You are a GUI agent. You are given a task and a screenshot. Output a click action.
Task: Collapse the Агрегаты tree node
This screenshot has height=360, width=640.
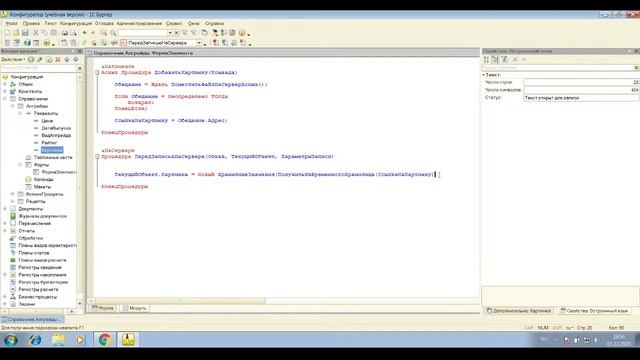(x=12, y=106)
